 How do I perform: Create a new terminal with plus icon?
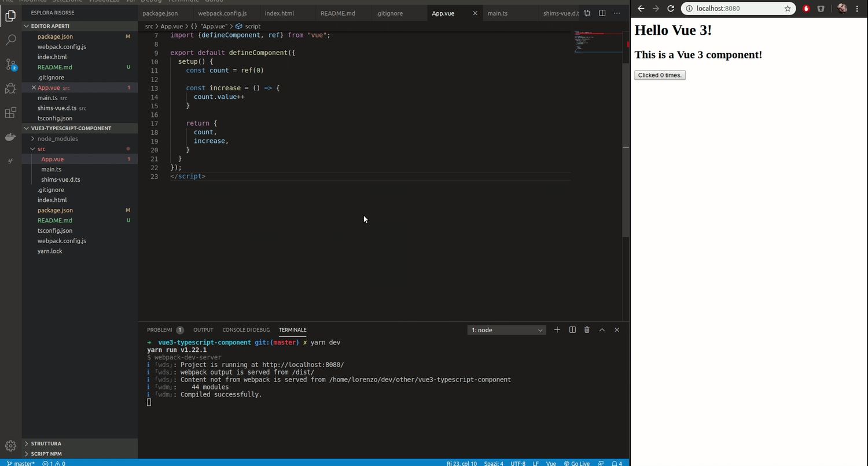coord(557,329)
